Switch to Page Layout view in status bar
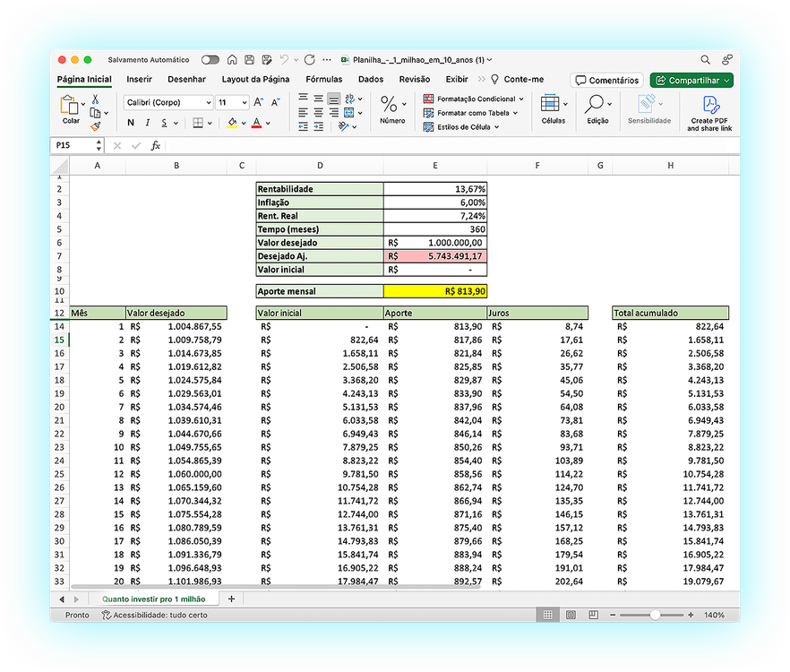The width and height of the screenshot is (790, 672). (x=570, y=616)
